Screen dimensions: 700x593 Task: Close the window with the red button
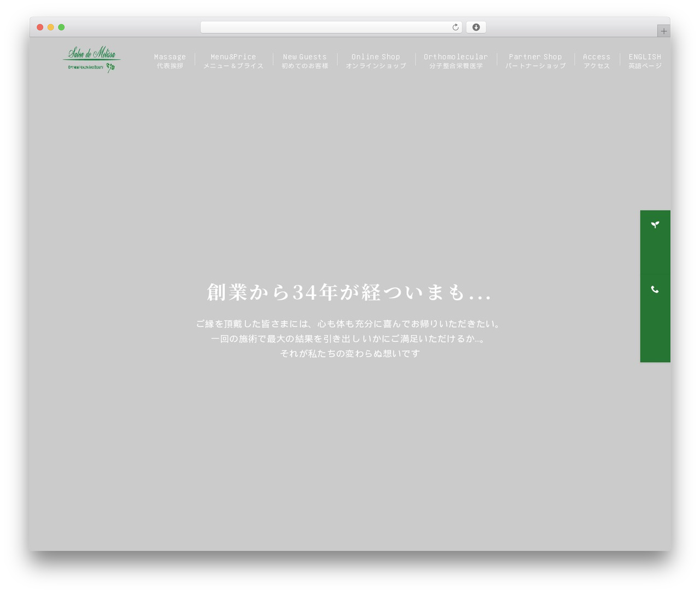(40, 27)
